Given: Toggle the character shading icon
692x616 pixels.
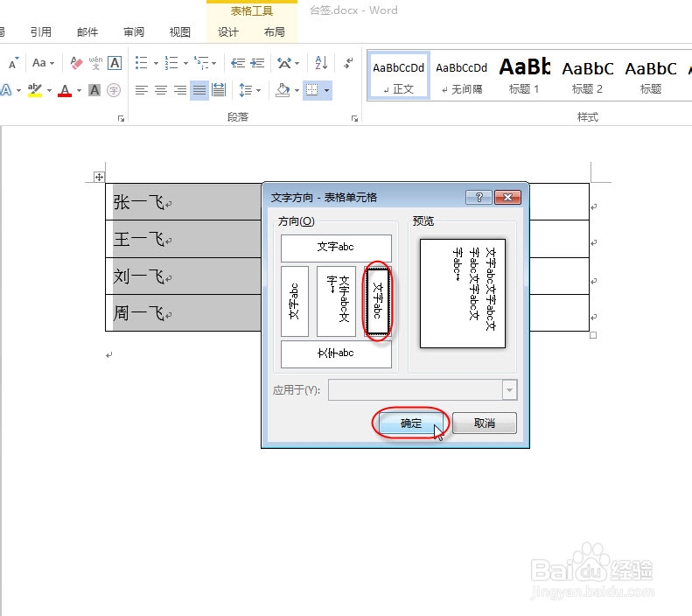Looking at the screenshot, I should pyautogui.click(x=94, y=90).
